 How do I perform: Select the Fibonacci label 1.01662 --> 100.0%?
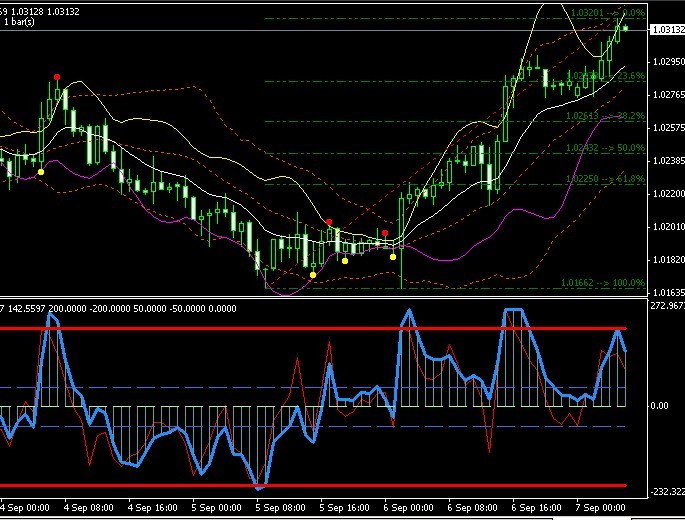(603, 283)
